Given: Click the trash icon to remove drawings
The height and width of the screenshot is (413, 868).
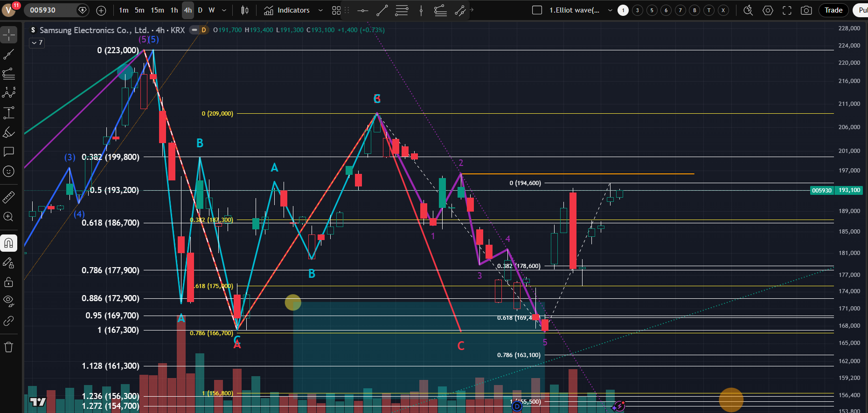Looking at the screenshot, I should 8,347.
